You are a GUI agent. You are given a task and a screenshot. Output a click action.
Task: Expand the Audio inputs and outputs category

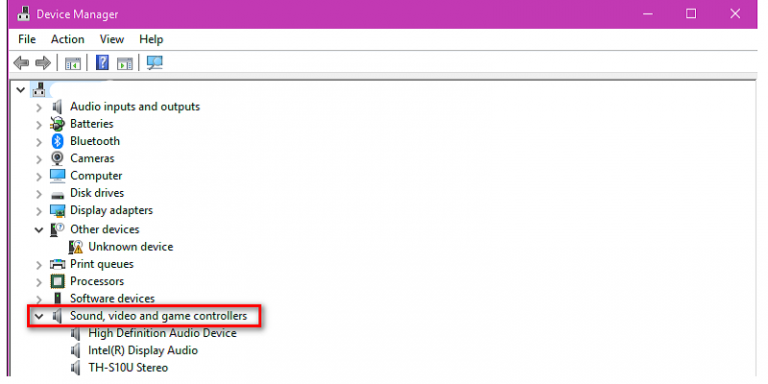(x=39, y=107)
